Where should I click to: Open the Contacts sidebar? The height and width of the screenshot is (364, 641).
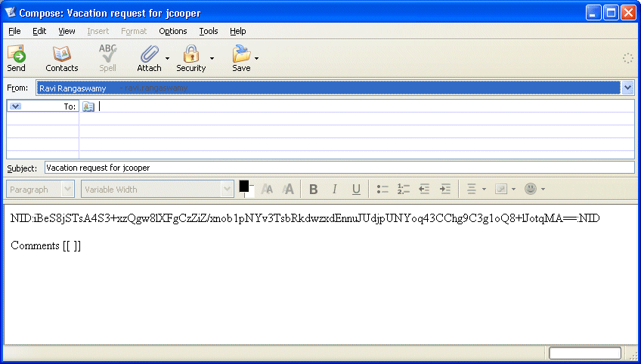click(62, 58)
